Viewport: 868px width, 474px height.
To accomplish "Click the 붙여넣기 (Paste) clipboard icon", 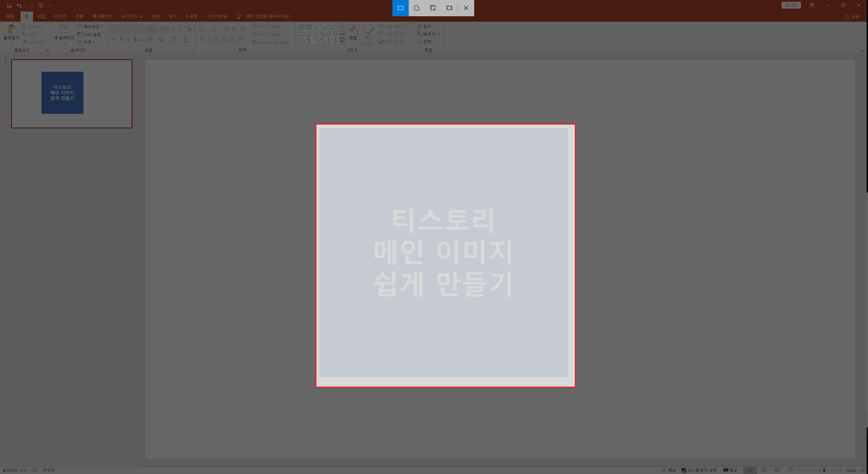I will click(12, 30).
